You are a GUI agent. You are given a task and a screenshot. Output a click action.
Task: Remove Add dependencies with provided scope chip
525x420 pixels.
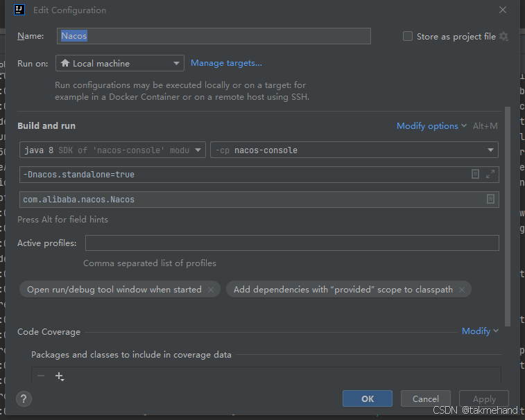point(462,290)
